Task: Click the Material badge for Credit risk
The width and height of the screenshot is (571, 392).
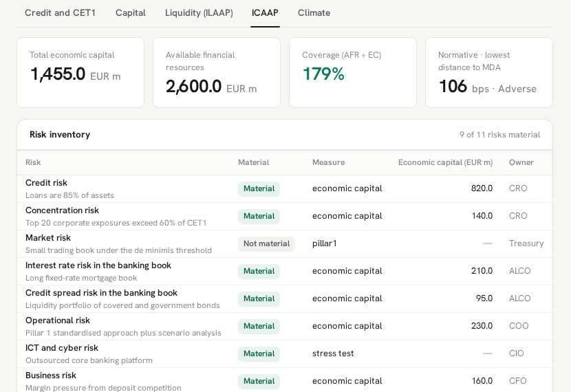Action: (259, 188)
